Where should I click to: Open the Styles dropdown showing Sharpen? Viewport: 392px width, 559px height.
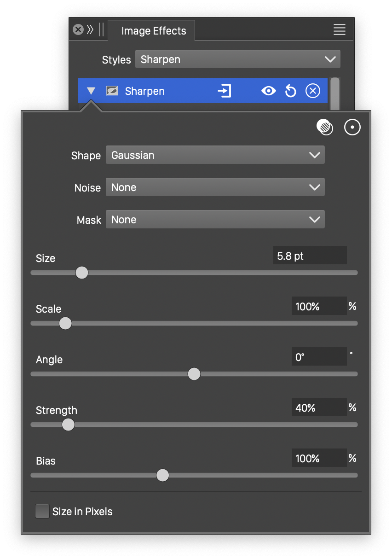237,59
